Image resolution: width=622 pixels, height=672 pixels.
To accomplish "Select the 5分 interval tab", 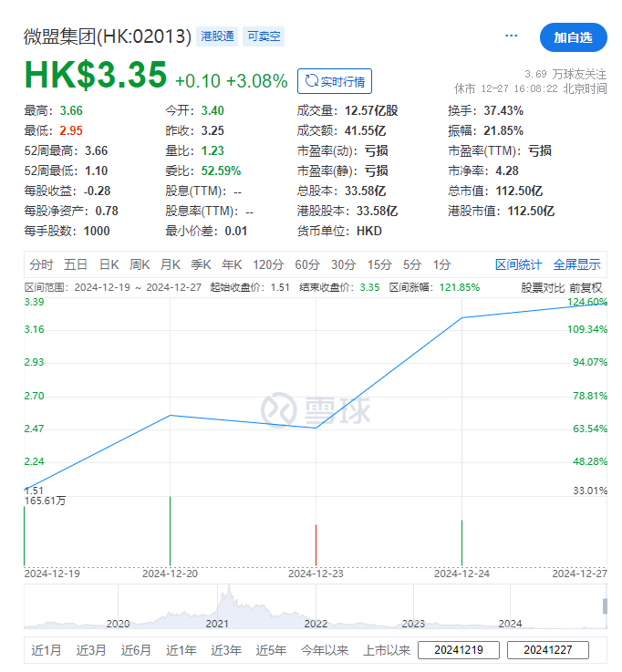I will click(412, 264).
